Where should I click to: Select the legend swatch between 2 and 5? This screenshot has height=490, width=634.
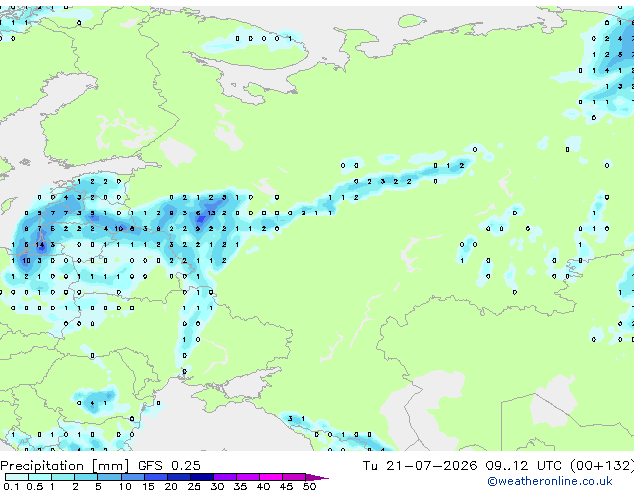(x=86, y=477)
